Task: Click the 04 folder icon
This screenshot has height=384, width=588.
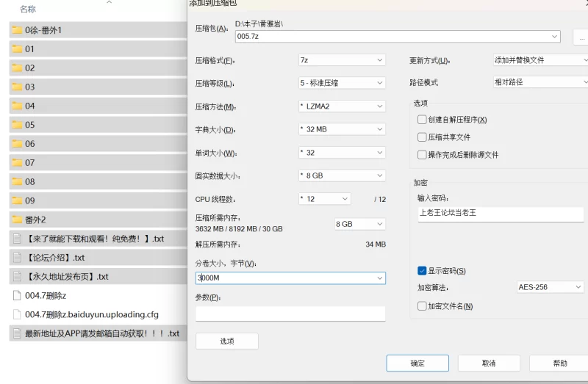Action: [17, 106]
